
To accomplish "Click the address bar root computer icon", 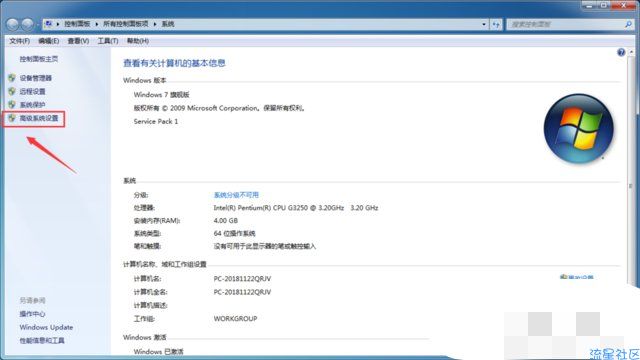I will point(49,24).
